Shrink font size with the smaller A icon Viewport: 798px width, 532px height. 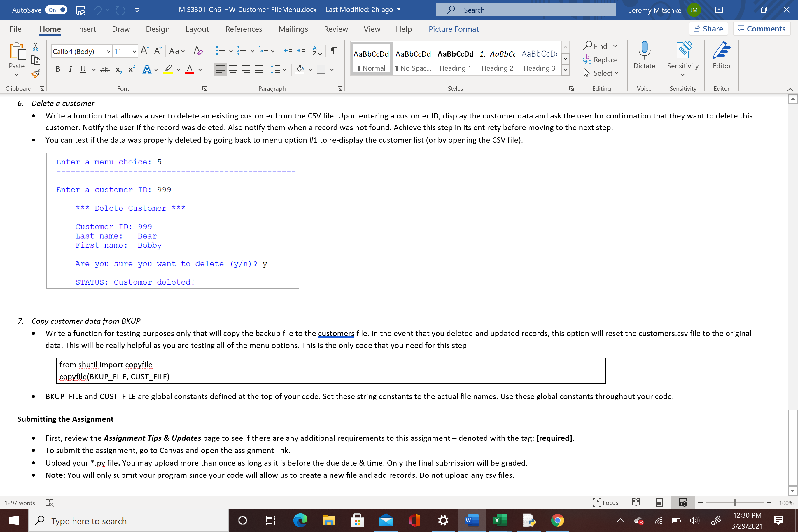(158, 51)
